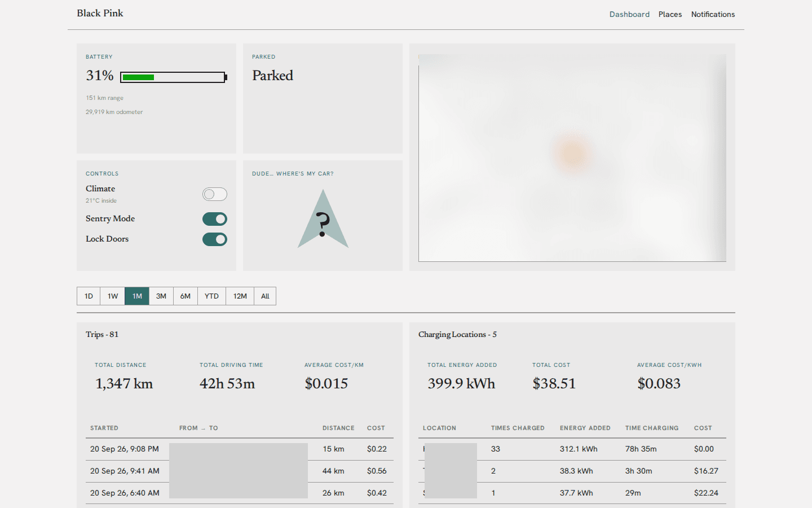Choose the 12M time range

[240, 296]
